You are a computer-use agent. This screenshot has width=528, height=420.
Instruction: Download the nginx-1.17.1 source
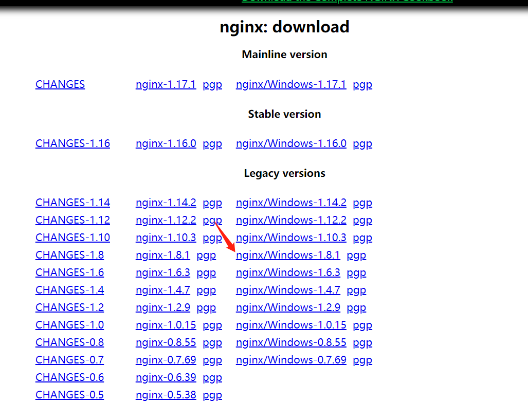(166, 84)
